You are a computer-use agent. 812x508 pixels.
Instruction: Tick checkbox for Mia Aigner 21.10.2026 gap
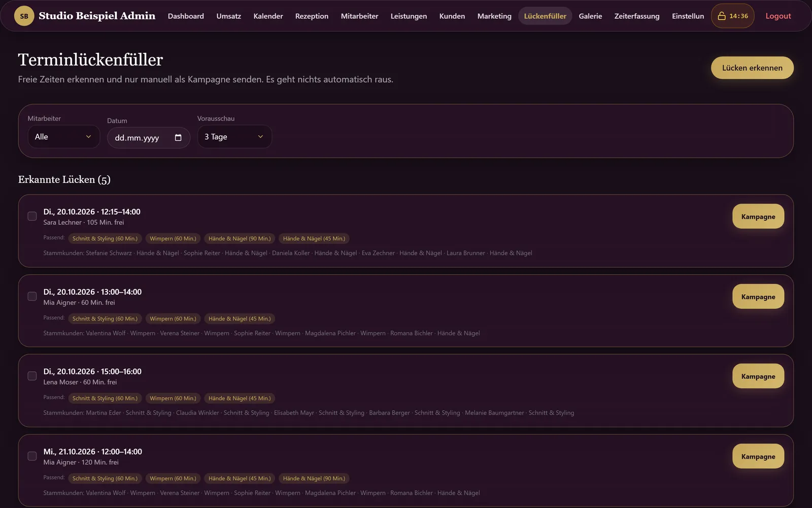point(32,456)
